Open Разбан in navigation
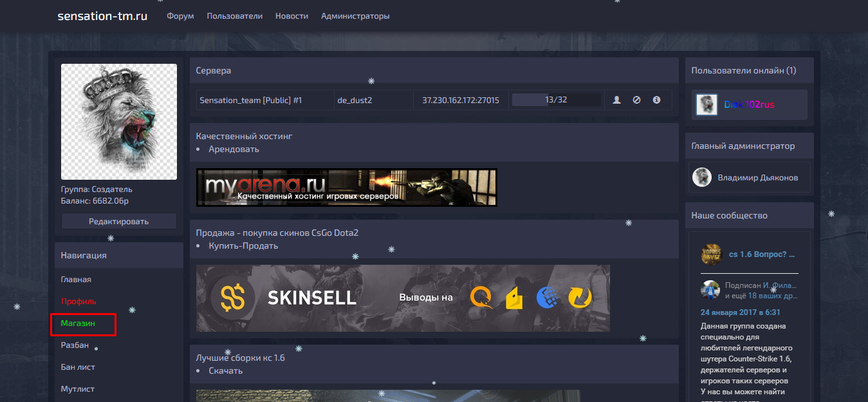The image size is (868, 402). pos(75,345)
